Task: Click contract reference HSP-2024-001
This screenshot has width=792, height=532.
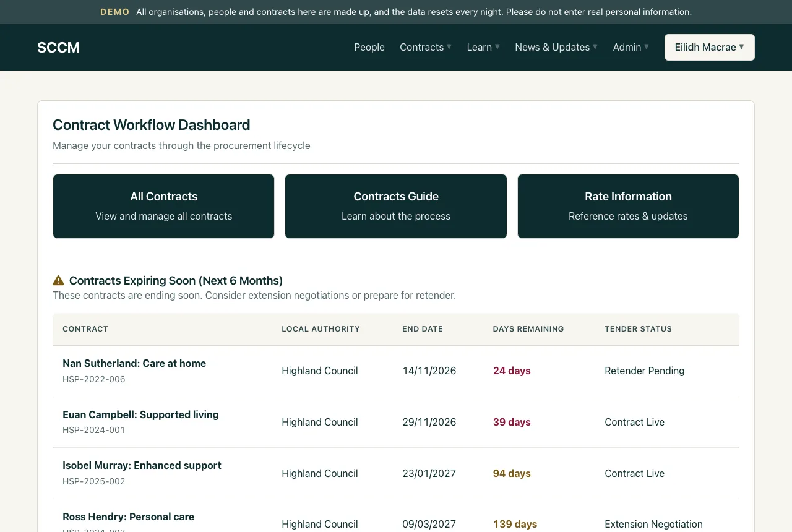Action: pos(93,430)
